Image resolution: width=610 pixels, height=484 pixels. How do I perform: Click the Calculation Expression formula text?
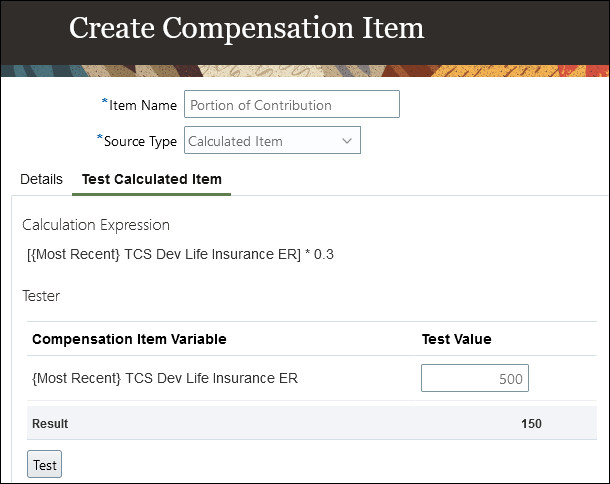(180, 254)
